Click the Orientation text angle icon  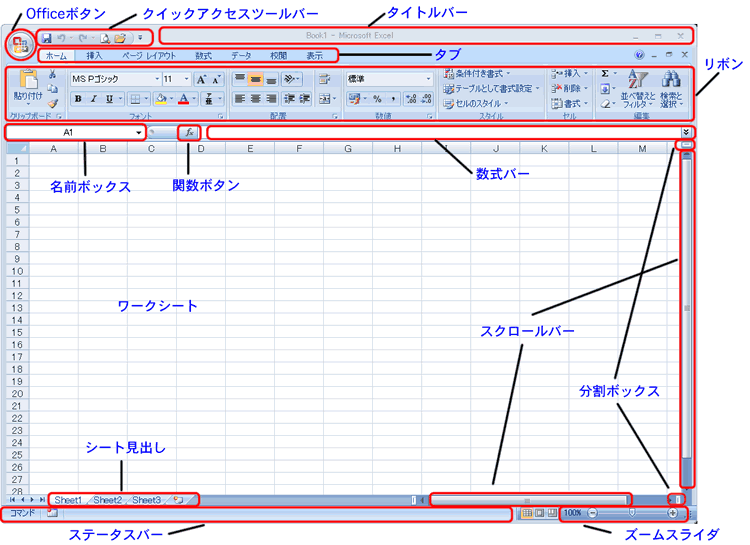coord(290,79)
